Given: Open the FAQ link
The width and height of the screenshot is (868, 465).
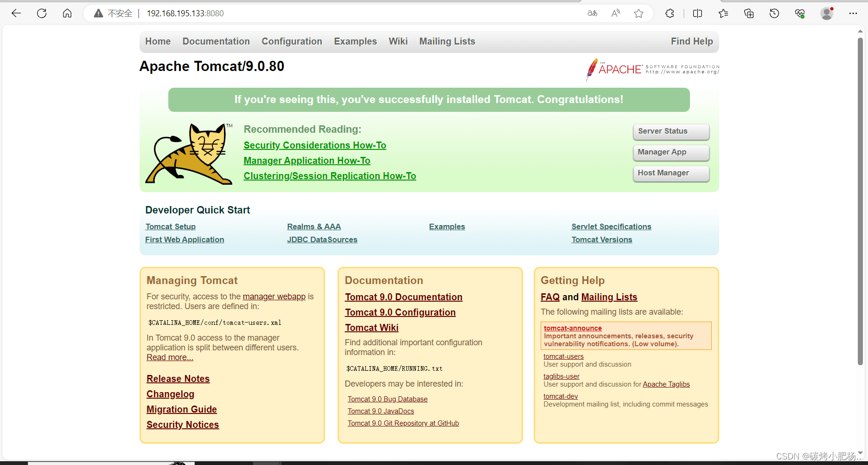Looking at the screenshot, I should pyautogui.click(x=550, y=297).
